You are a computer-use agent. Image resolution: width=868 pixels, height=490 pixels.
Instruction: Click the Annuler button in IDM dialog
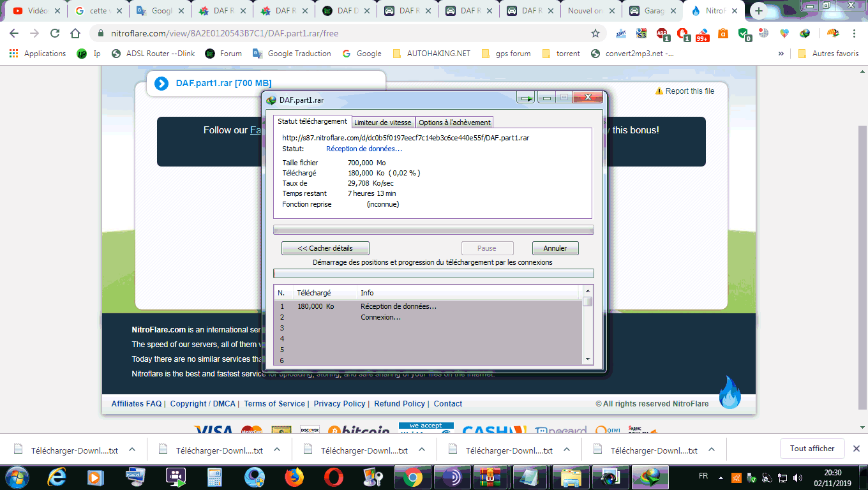click(x=555, y=248)
